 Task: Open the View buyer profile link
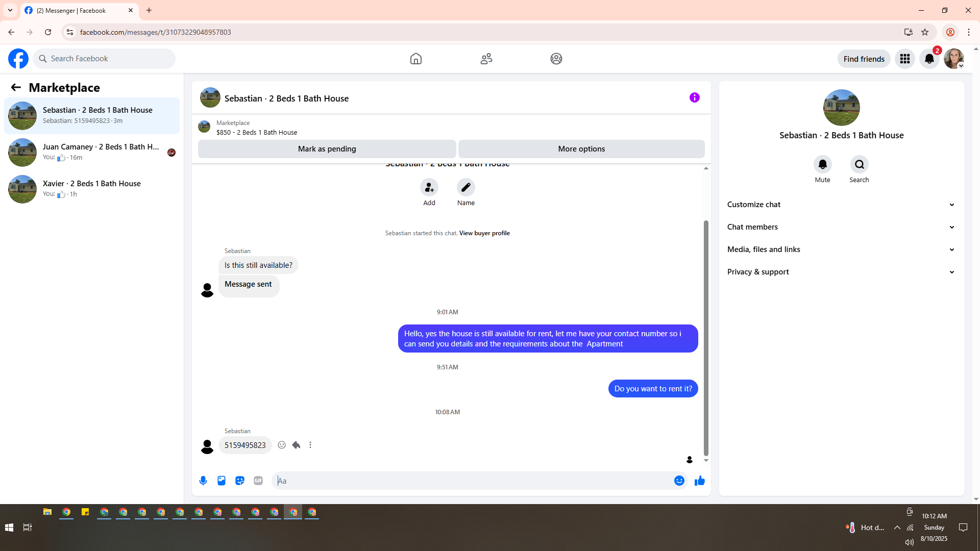(484, 233)
